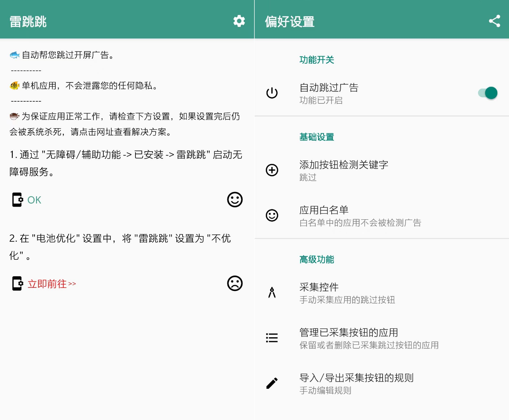Click the phone icon before 立即前往

click(x=17, y=283)
